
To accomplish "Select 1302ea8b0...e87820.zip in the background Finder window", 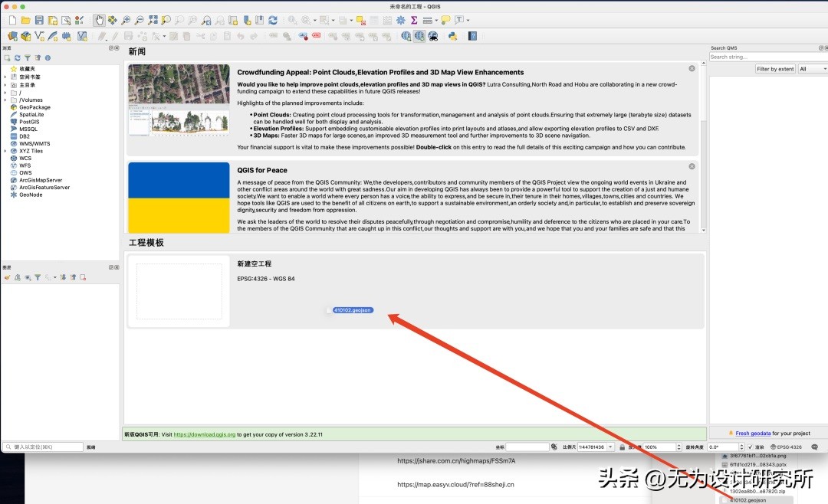I will point(757,491).
